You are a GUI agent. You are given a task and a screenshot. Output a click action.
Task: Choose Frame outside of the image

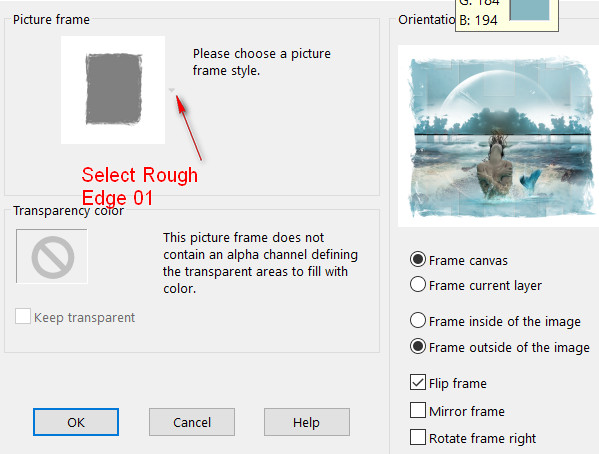pos(418,347)
